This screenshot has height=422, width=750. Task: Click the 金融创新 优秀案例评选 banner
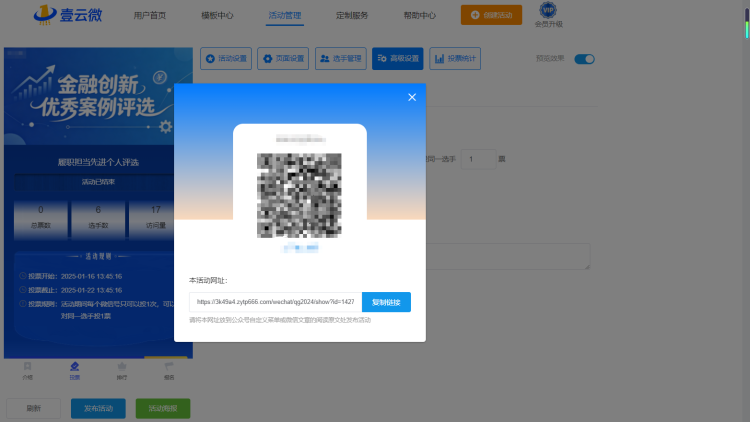point(98,96)
